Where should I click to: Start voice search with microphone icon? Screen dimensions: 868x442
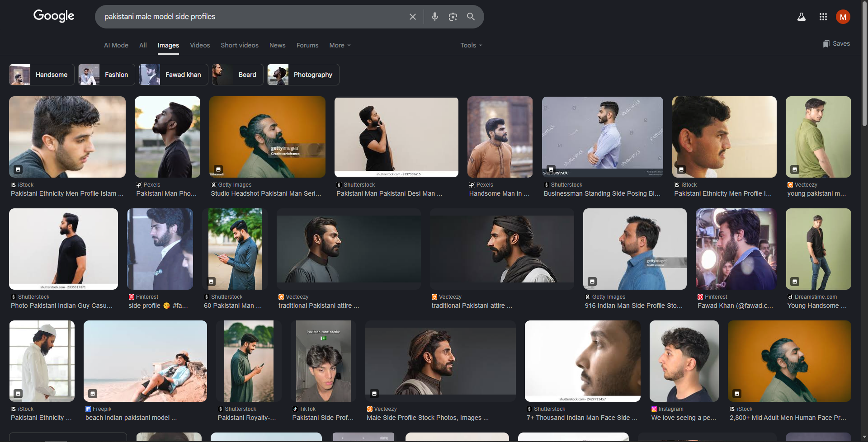[434, 17]
